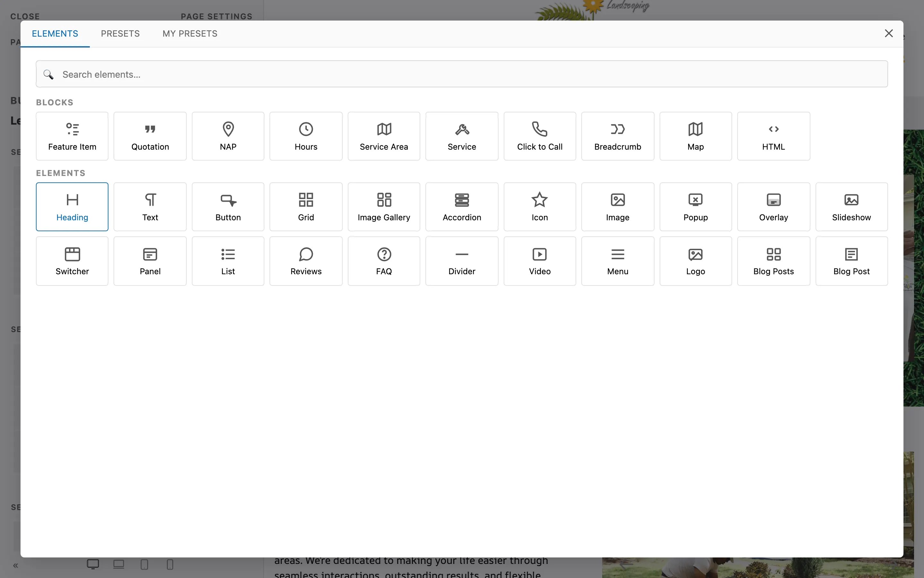
Task: Add a Click to Call block
Action: [540, 136]
